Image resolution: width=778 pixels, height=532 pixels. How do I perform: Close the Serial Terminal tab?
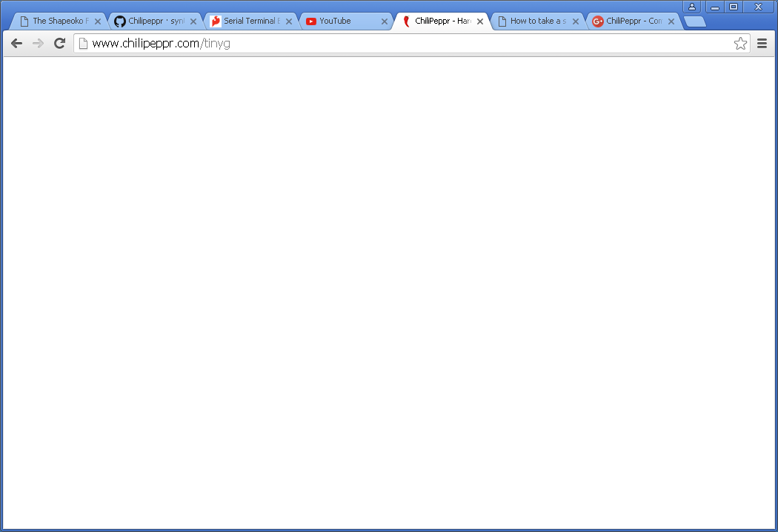pyautogui.click(x=289, y=21)
